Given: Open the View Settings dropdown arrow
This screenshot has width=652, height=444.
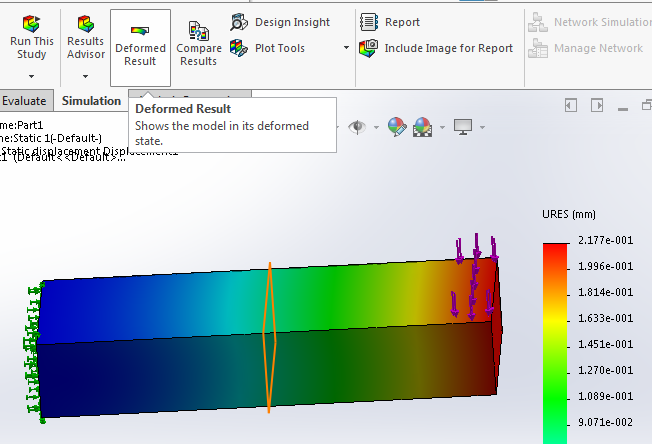Looking at the screenshot, I should click(x=482, y=127).
